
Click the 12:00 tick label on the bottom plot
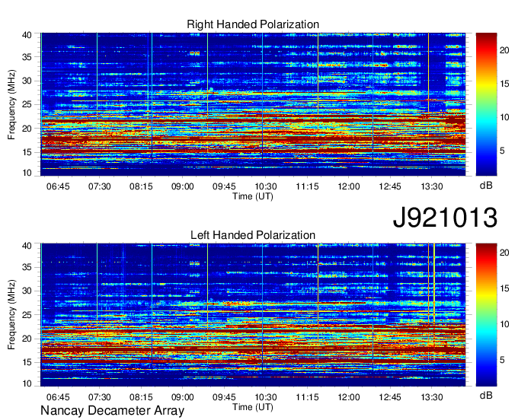[349, 397]
